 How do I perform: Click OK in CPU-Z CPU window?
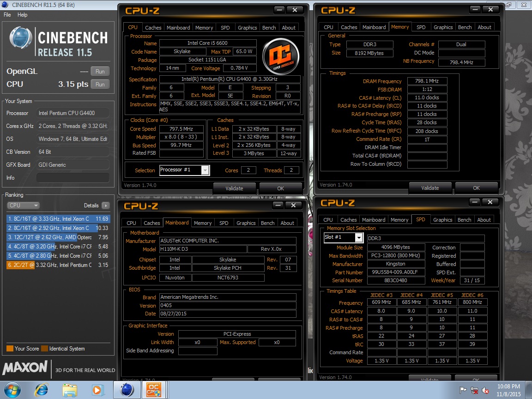point(280,188)
